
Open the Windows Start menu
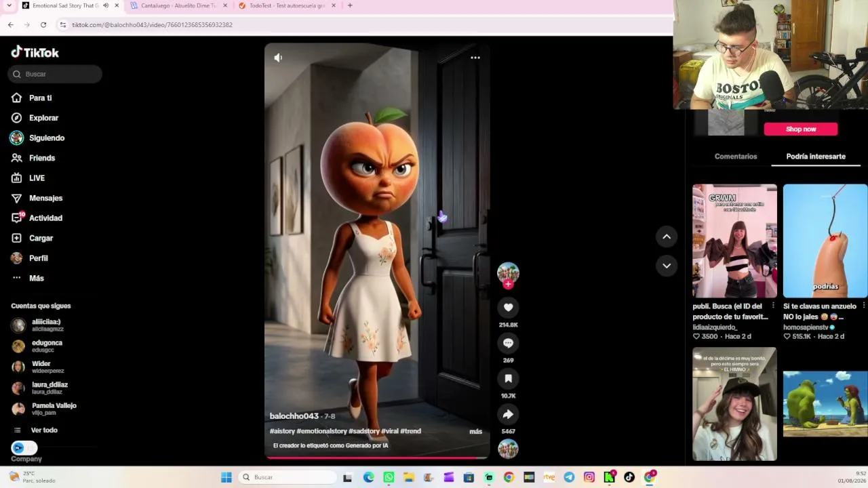[226, 477]
